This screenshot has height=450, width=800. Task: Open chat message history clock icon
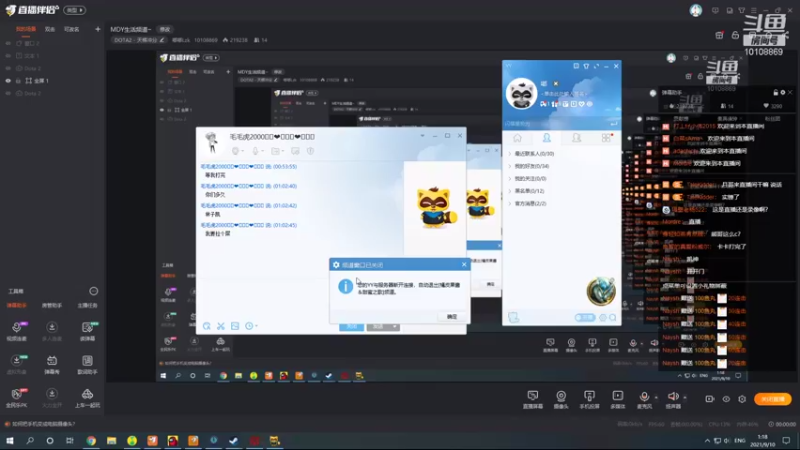(x=249, y=326)
